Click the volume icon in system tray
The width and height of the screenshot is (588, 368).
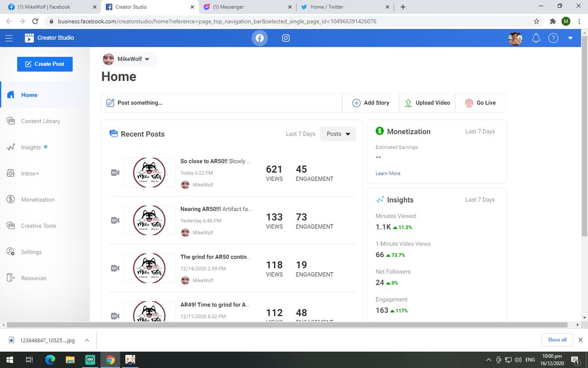pyautogui.click(x=518, y=360)
